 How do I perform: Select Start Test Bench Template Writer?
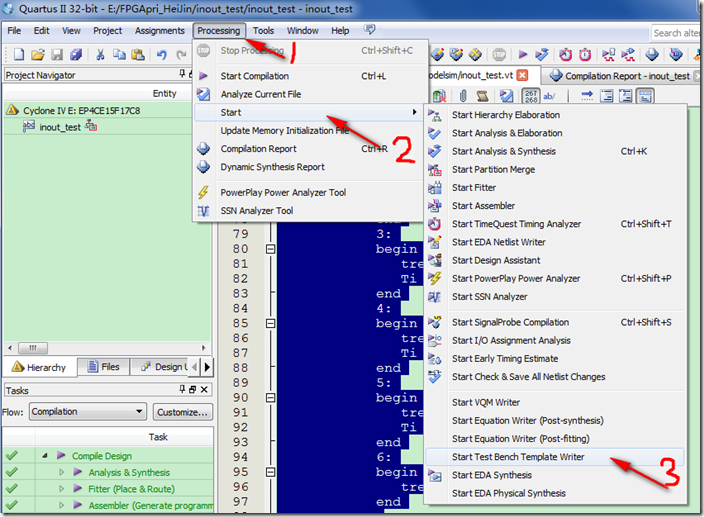(x=518, y=457)
